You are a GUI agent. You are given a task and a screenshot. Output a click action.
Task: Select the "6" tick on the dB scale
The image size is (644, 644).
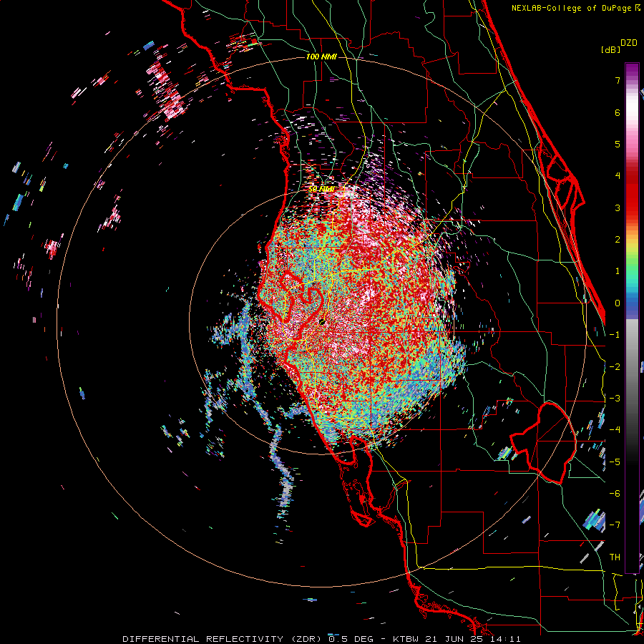coord(618,112)
